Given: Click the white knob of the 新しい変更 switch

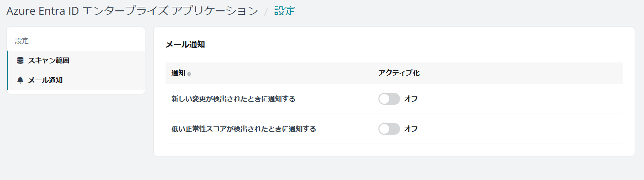Looking at the screenshot, I should click(384, 99).
